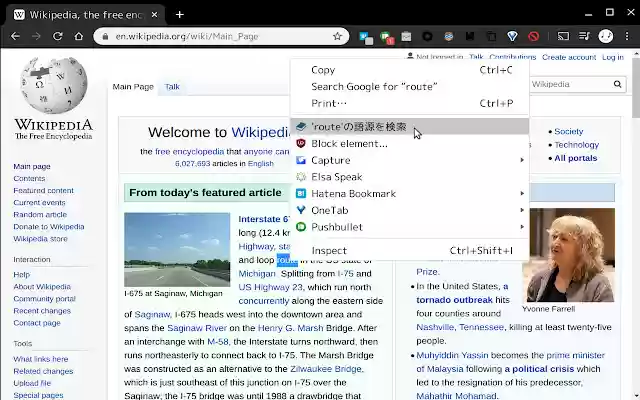The width and height of the screenshot is (640, 400).
Task: Open the Wikipedia store link
Action: coord(40,239)
